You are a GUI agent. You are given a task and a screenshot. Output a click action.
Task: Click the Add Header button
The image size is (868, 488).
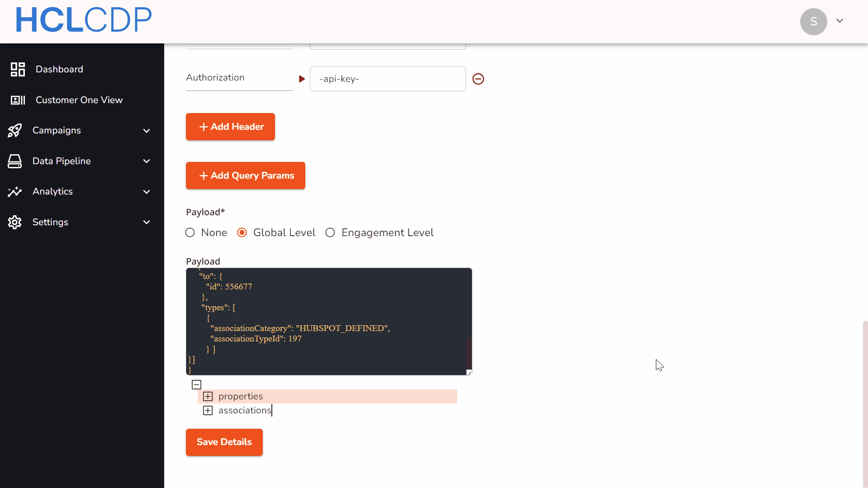tap(230, 127)
